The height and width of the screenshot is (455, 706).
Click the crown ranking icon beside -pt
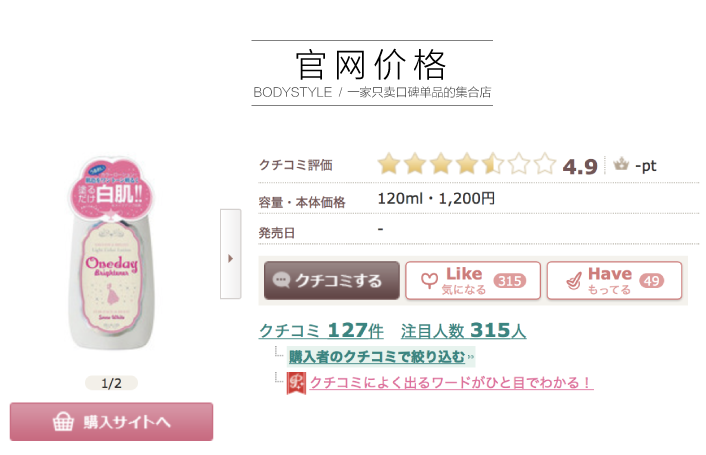pos(620,165)
